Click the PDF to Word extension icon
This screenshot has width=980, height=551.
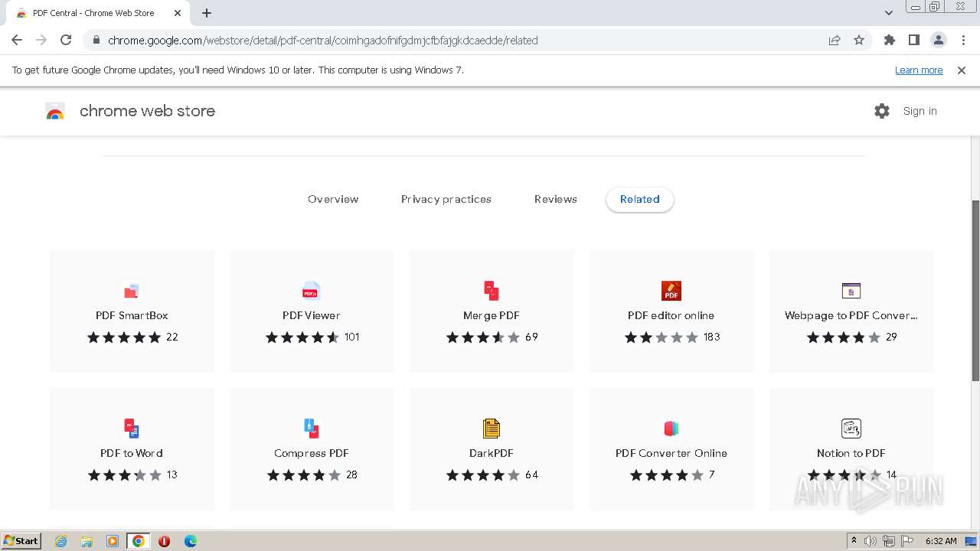point(132,428)
